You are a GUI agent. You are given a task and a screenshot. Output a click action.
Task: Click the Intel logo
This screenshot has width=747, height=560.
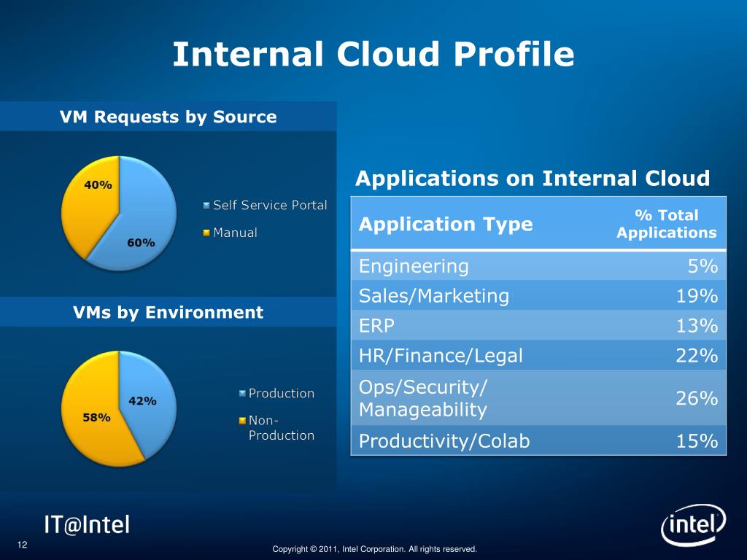[693, 525]
